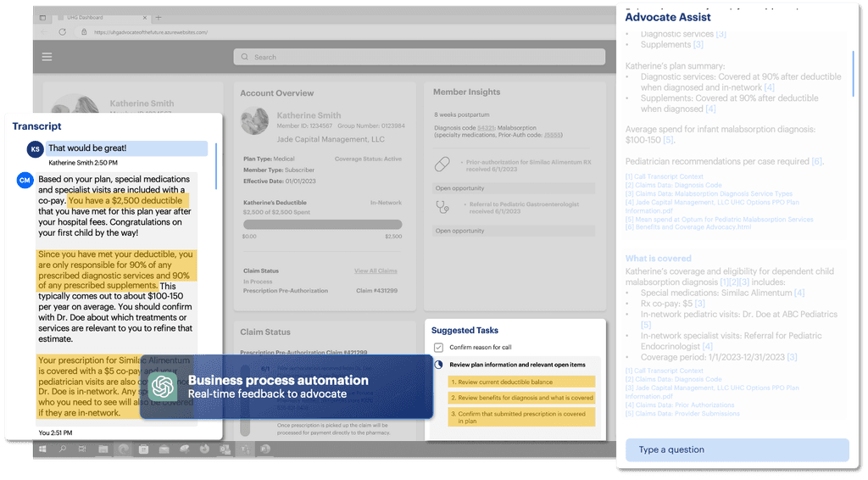The image size is (868, 480).
Task: Open Outlook from the taskbar
Action: 225,449
